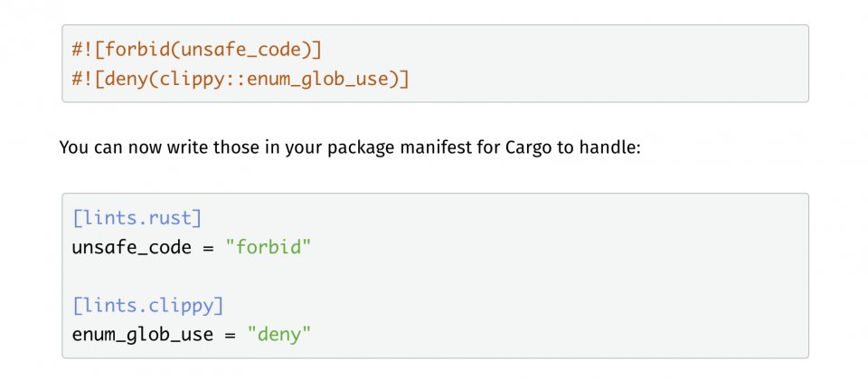Viewport: 868px width, 380px height.
Task: Click the #![deny(clippy::enum_glob_use)] attribute line
Action: click(241, 80)
